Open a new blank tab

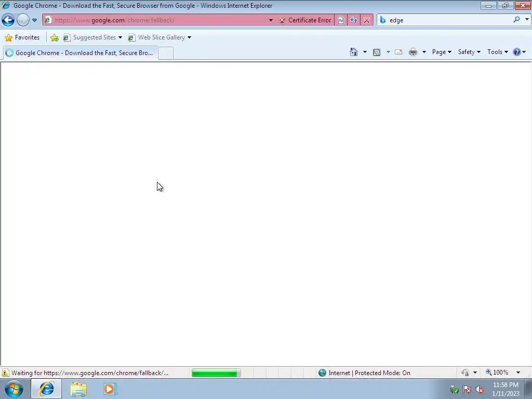coord(166,53)
